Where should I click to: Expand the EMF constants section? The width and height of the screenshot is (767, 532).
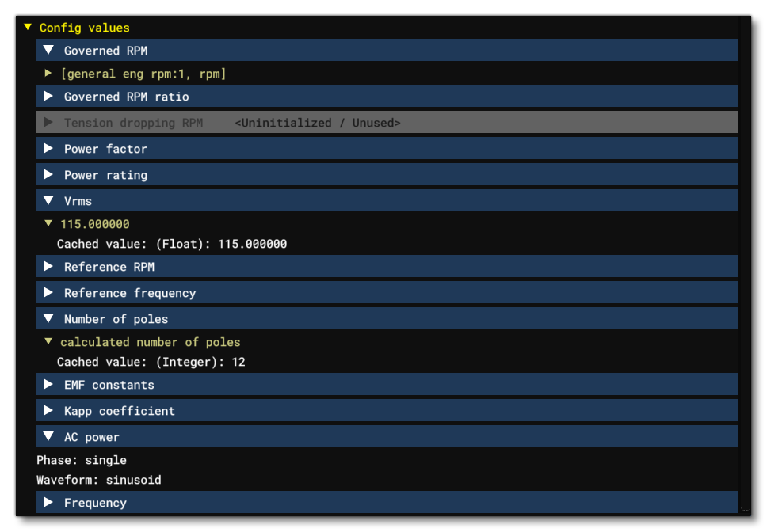click(48, 385)
